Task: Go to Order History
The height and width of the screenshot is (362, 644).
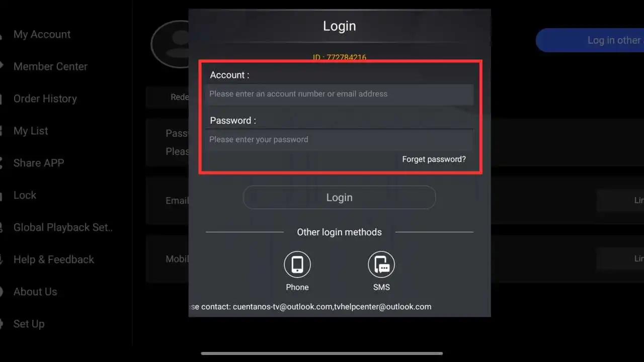Action: point(45,99)
